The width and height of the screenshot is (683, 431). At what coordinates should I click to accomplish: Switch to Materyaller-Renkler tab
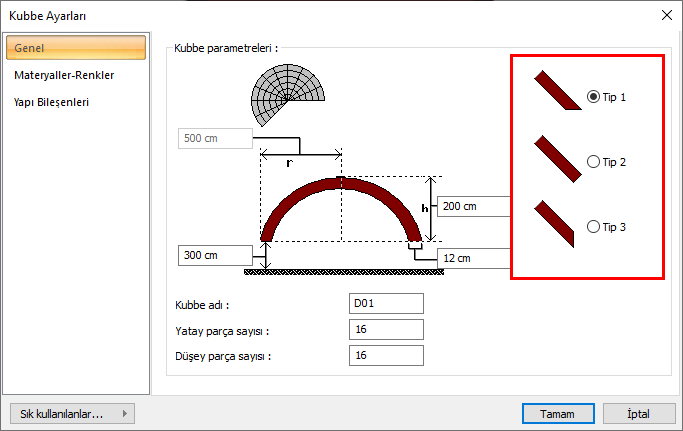click(x=64, y=75)
